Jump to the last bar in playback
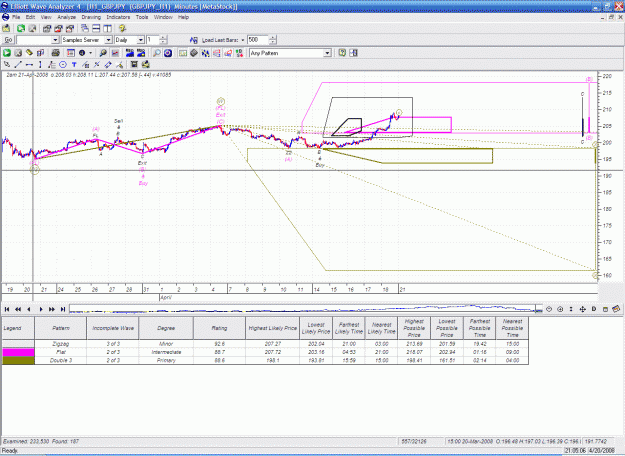Viewport: 625px width, 456px height. click(63, 309)
